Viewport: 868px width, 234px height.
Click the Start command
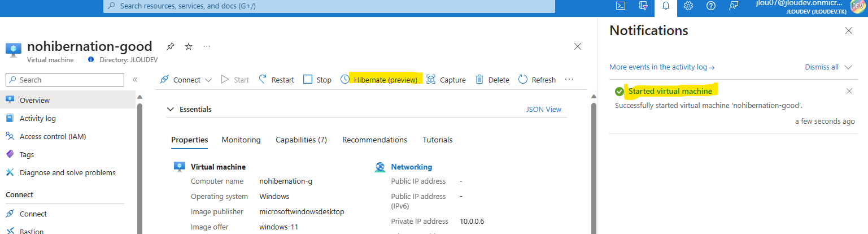pyautogui.click(x=235, y=80)
